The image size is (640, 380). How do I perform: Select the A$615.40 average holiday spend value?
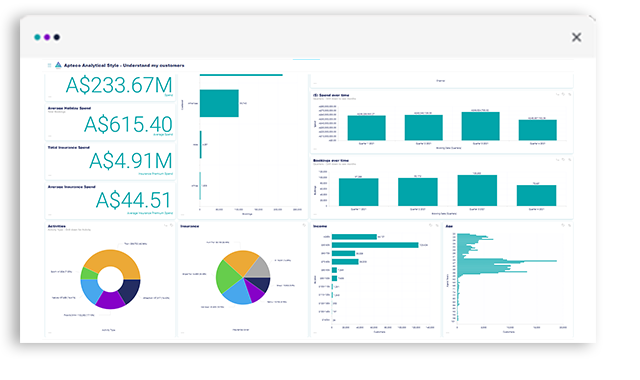[128, 124]
